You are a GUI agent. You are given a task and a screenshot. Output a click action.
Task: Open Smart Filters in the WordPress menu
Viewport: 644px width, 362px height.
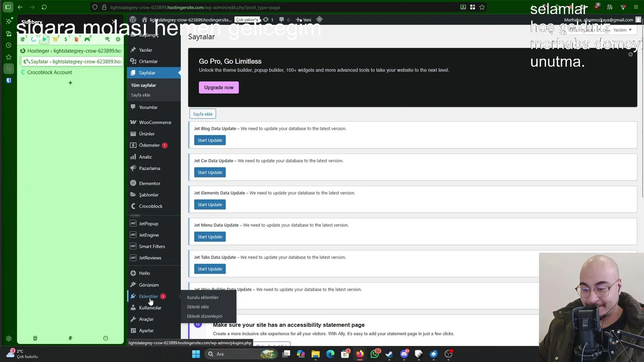coord(153,246)
